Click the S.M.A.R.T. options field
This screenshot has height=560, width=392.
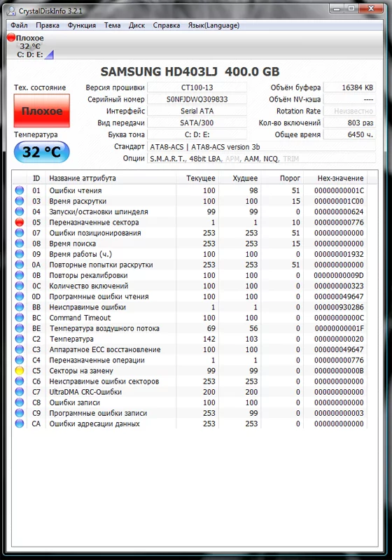[x=261, y=159]
